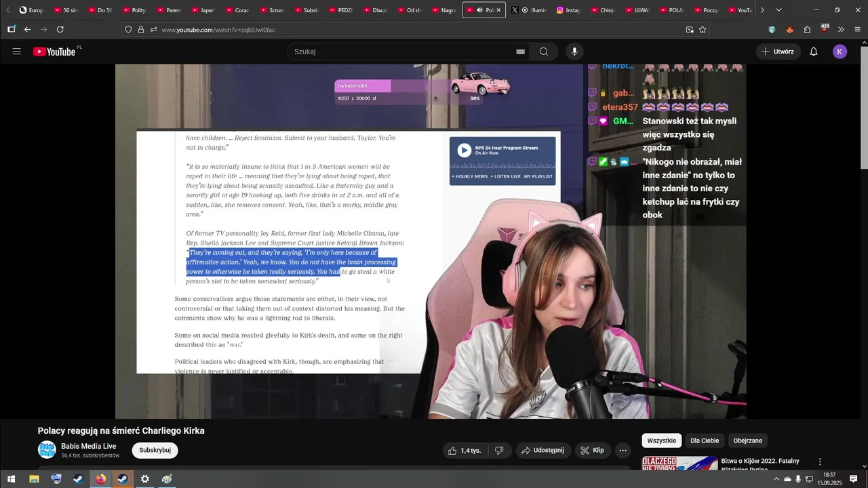Switch to the Scrum browser tab
Image resolution: width=868 pixels, height=488 pixels.
tap(271, 10)
